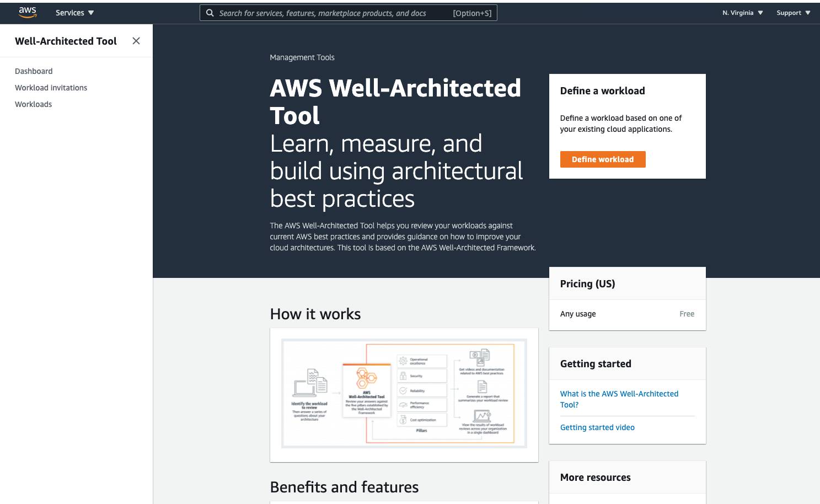Click the Well-Architected Tool hexagon icon in diagram

coord(366,379)
